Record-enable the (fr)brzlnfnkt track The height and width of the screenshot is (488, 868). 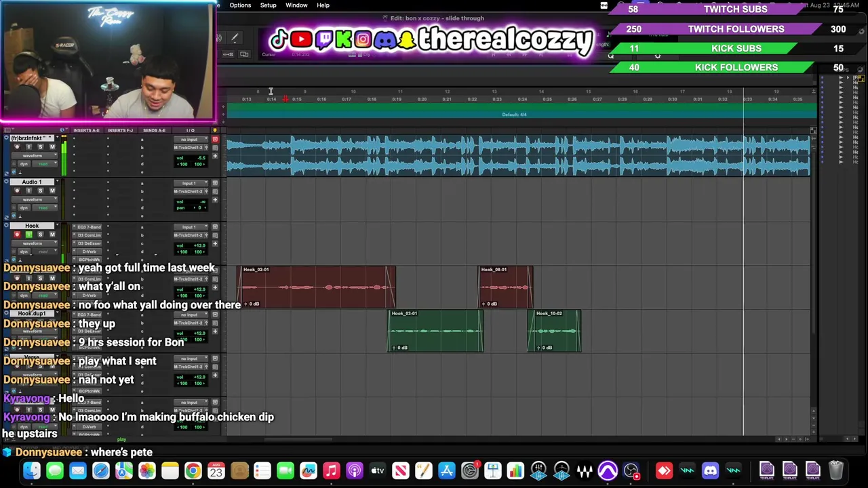point(17,146)
